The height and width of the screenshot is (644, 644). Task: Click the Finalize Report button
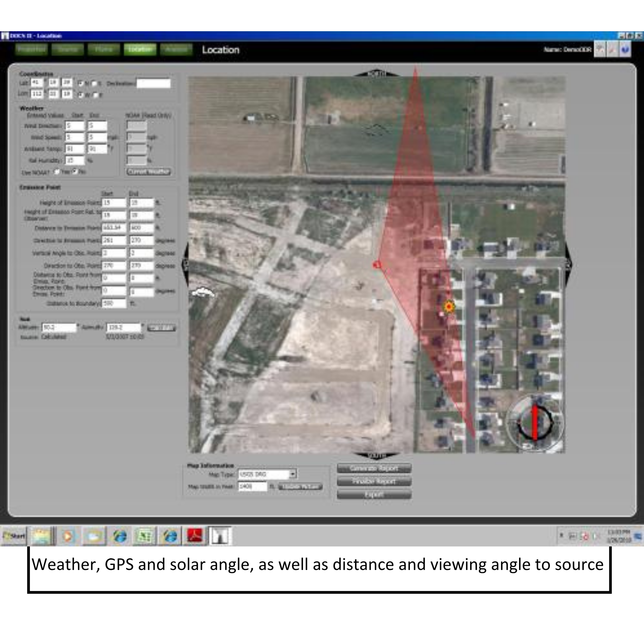[374, 481]
